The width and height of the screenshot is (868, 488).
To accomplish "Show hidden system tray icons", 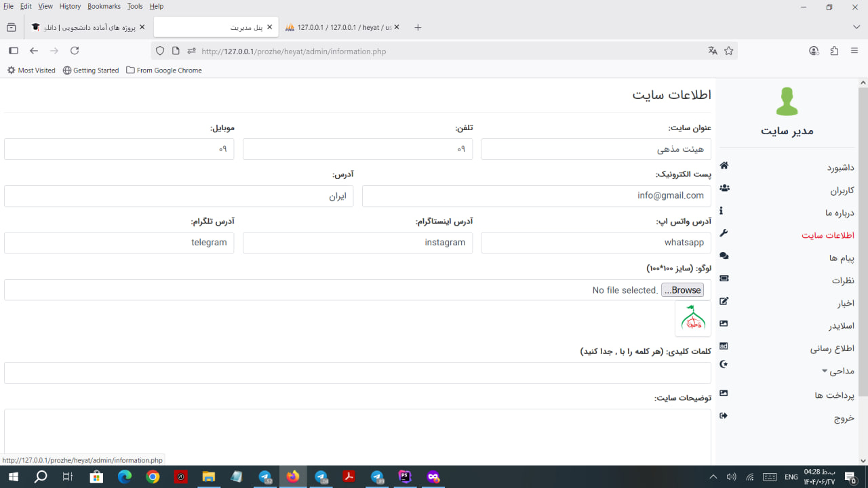I will 713,477.
